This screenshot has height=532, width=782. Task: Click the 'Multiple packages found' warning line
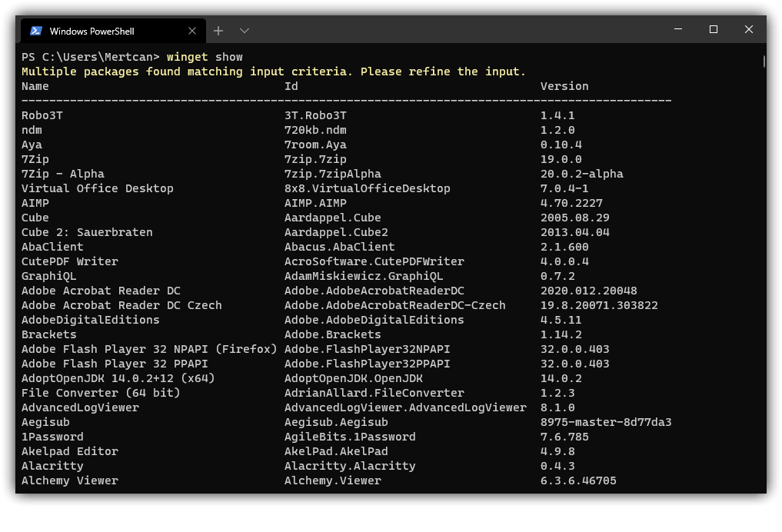273,71
